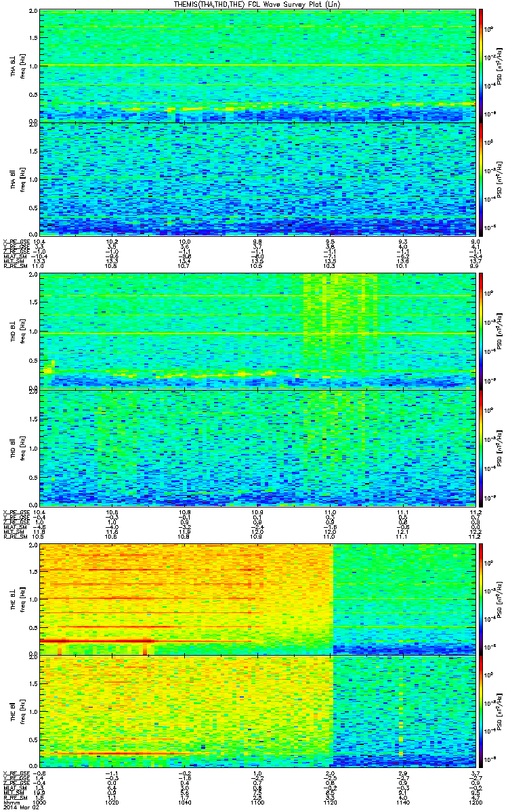Viewport: 508px width, 812px height.
Task: Click the PSD unit label beside THA B-perpendicular panel
Action: [499, 65]
